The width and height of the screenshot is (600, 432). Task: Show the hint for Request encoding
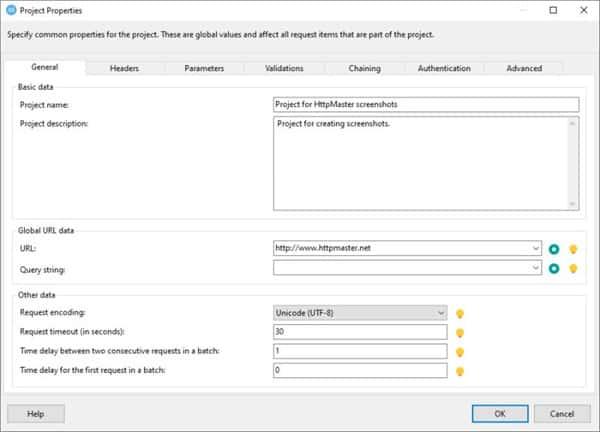click(x=460, y=314)
